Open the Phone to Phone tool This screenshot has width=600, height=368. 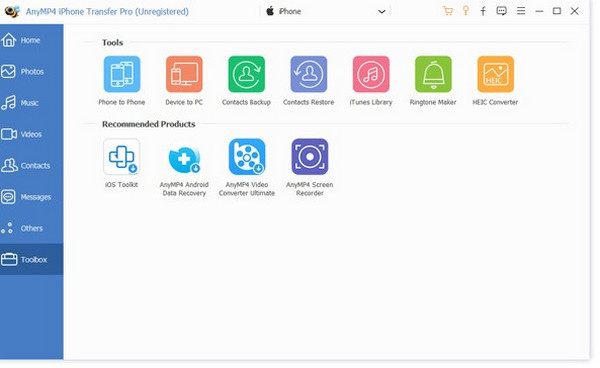(122, 74)
